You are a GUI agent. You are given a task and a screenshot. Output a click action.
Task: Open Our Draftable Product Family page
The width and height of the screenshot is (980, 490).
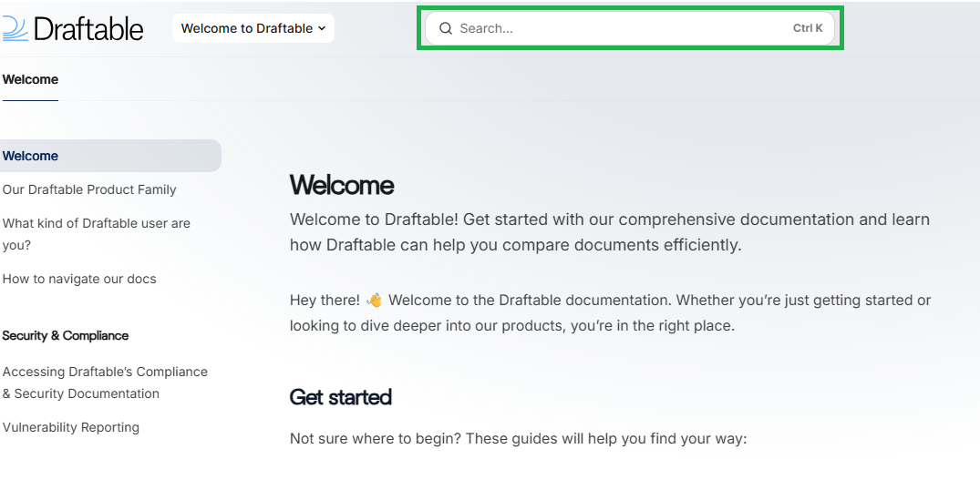89,189
